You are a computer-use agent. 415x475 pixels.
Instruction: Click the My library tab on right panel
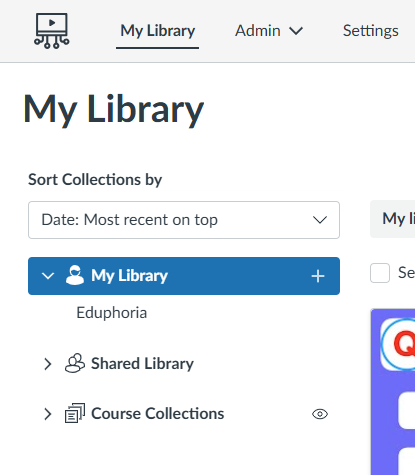pos(393,219)
